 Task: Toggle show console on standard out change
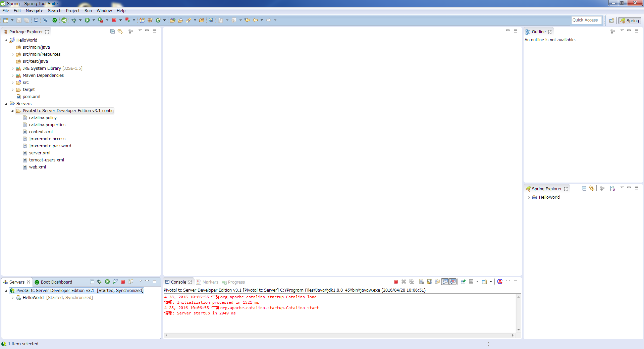click(x=445, y=282)
